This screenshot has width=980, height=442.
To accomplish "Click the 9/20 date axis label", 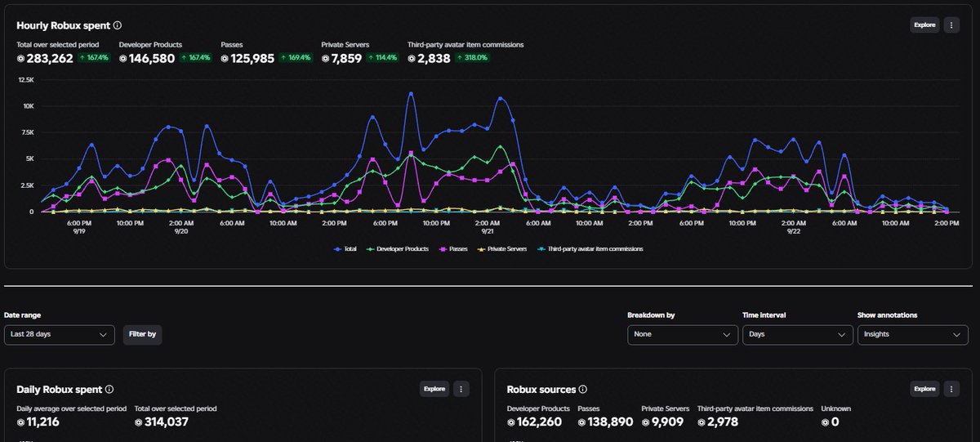I will 181,231.
